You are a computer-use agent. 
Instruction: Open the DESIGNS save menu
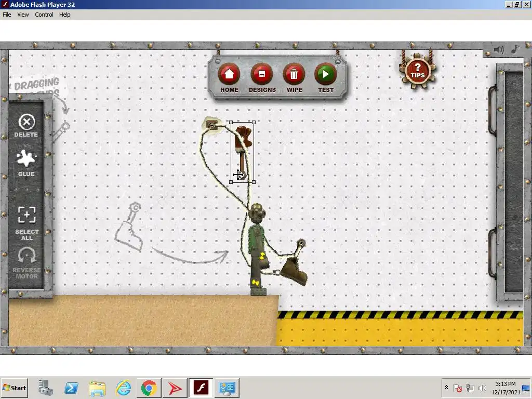[x=262, y=74]
